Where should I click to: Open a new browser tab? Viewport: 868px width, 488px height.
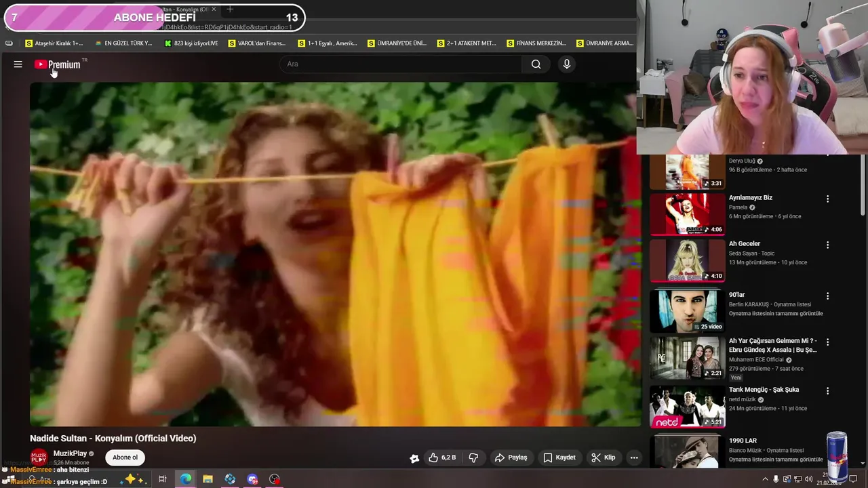coord(230,9)
